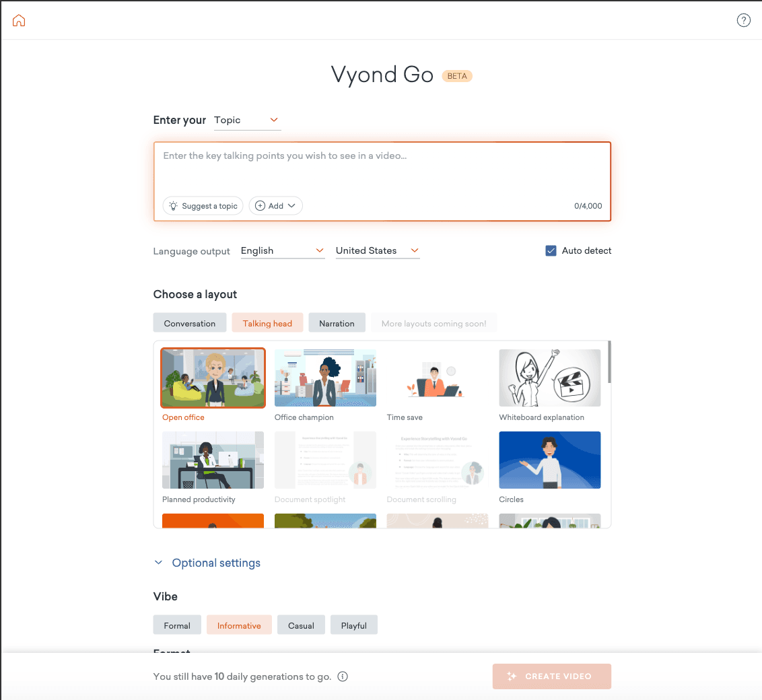Screen dimensions: 762x700
Task: Choose the Informative vibe
Action: 239,625
